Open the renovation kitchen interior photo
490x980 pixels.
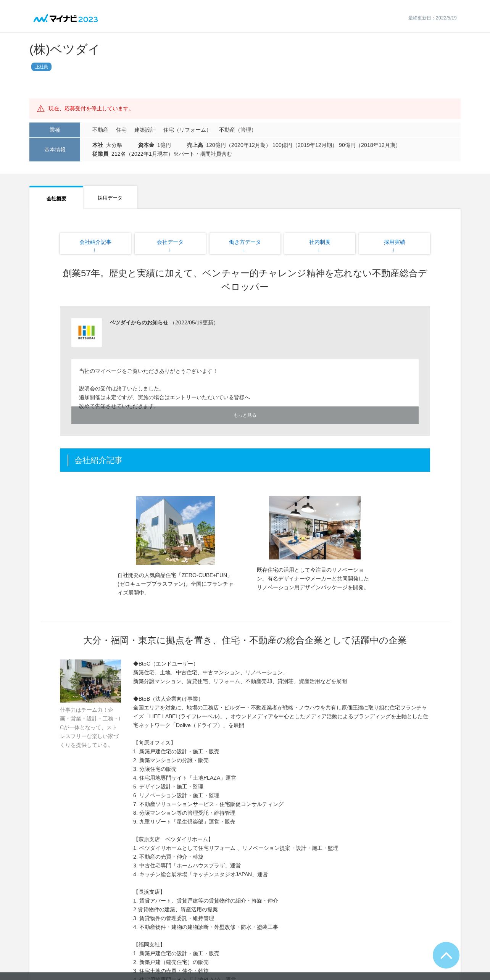(x=315, y=528)
